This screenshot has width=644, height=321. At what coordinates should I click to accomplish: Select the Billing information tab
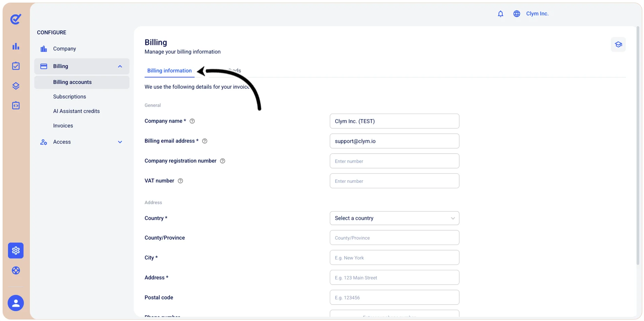click(169, 71)
